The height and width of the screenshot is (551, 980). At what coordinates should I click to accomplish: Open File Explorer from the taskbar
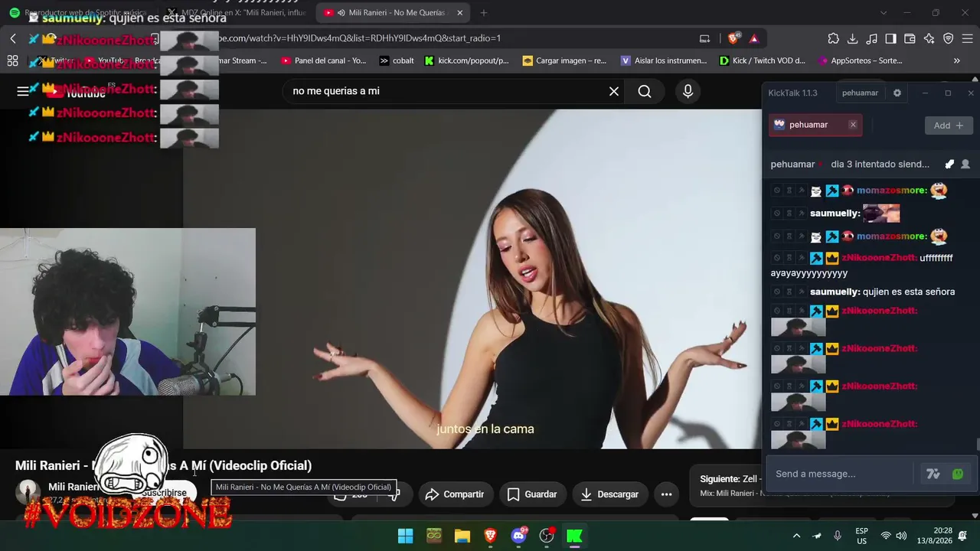(x=462, y=536)
